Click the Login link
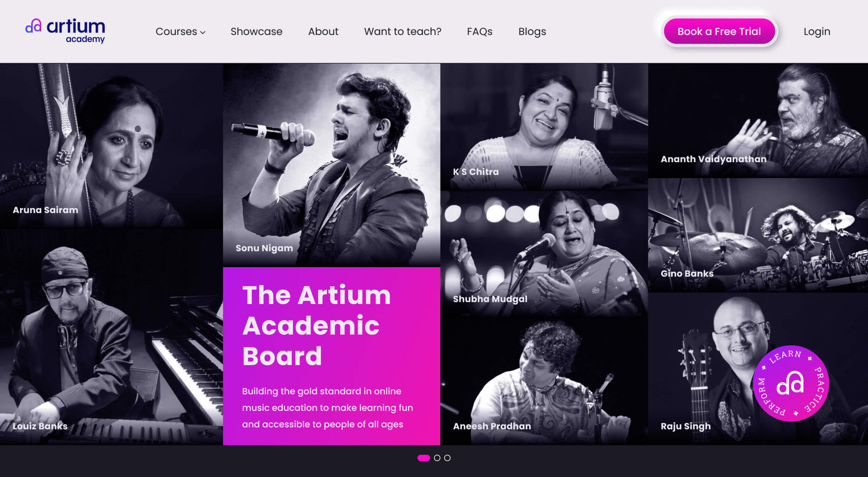This screenshot has width=868, height=477. pyautogui.click(x=817, y=31)
